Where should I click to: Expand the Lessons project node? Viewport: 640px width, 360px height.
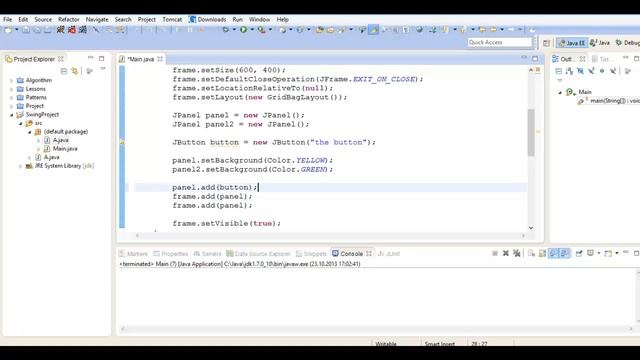11,89
